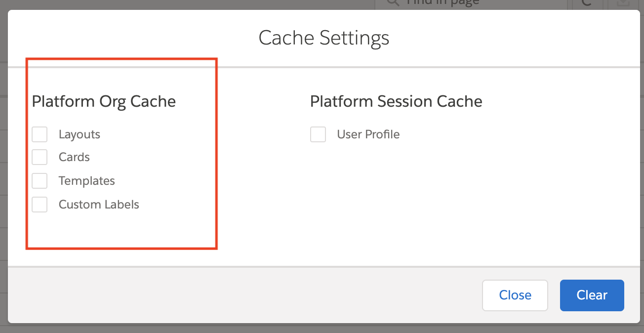The image size is (644, 333).
Task: Click the Cards label text
Action: click(x=74, y=157)
